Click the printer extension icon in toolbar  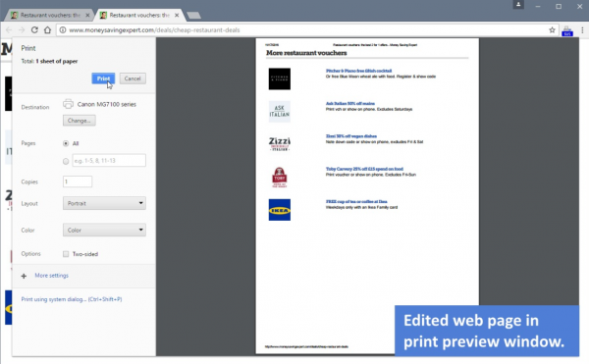pyautogui.click(x=567, y=31)
